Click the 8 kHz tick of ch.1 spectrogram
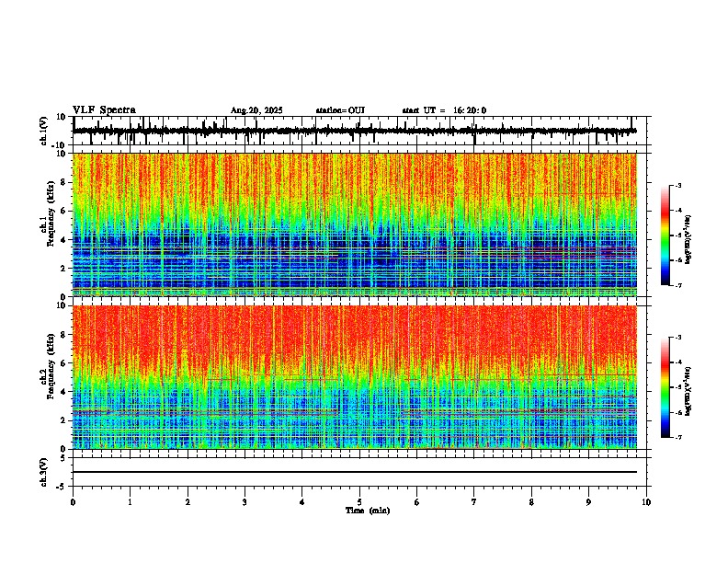The image size is (728, 563). click(64, 182)
